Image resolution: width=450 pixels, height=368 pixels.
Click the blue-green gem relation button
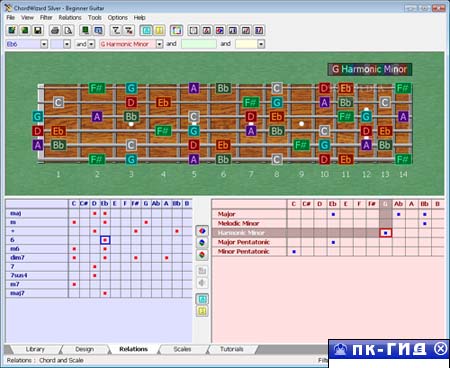click(x=202, y=243)
